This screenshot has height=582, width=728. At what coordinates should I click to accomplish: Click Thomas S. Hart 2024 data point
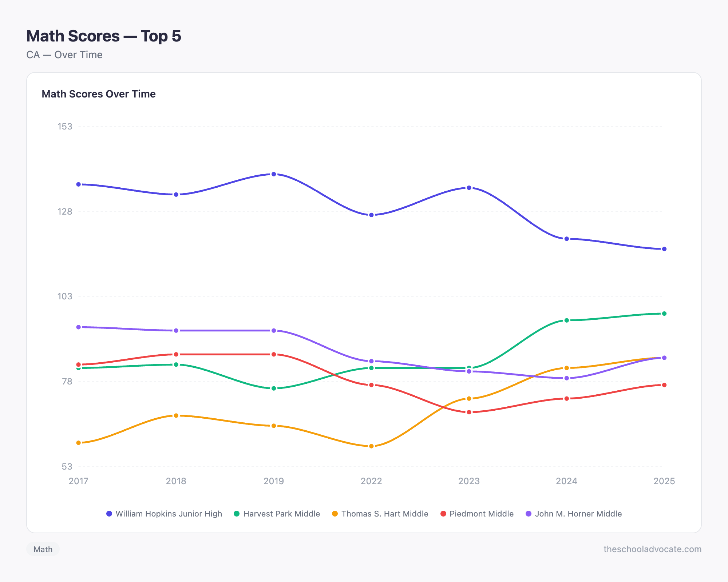(x=567, y=368)
